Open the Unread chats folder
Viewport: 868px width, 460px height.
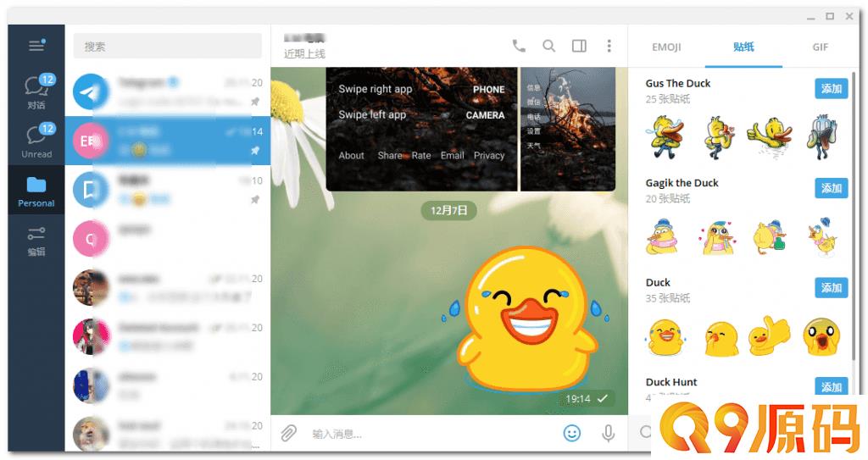tap(36, 141)
